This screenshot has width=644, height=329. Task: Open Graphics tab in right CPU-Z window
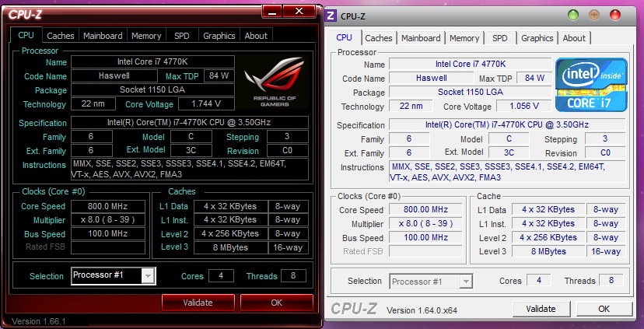pos(537,38)
